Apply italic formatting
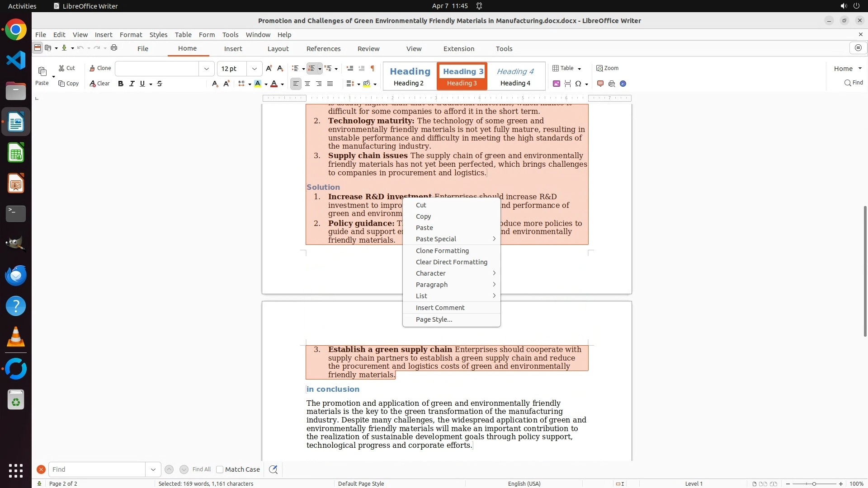Viewport: 868px width, 488px height. tap(132, 84)
